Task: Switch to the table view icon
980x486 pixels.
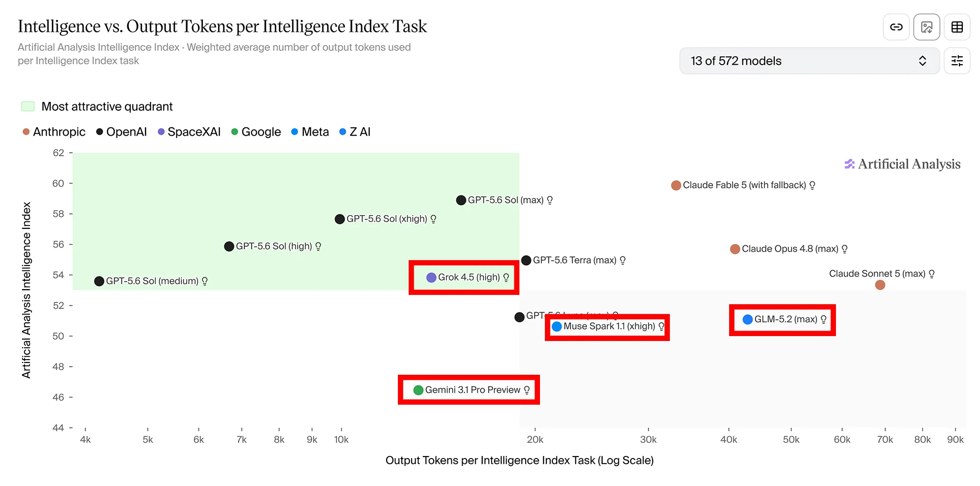Action: point(957,27)
